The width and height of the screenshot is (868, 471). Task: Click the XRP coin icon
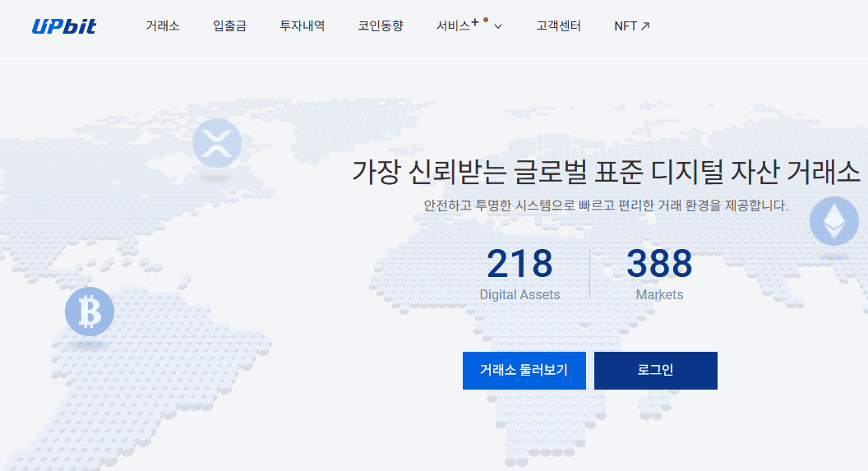tap(217, 143)
